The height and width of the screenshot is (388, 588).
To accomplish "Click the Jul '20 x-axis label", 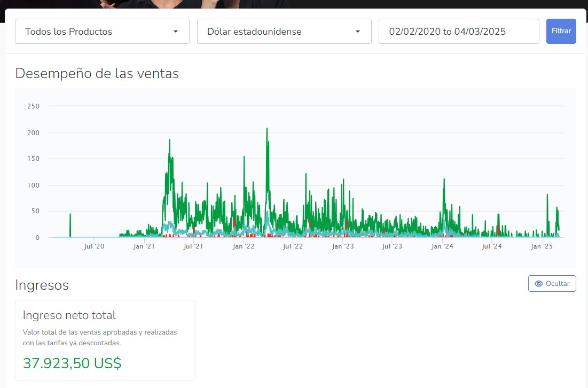I will [x=94, y=246].
